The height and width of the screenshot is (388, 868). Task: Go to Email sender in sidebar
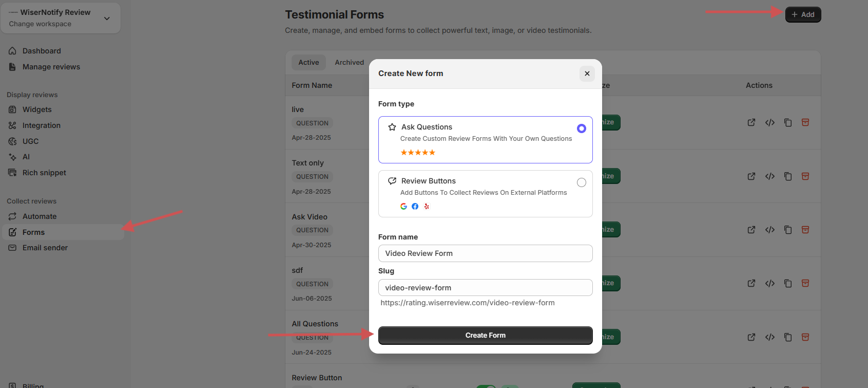pyautogui.click(x=45, y=248)
